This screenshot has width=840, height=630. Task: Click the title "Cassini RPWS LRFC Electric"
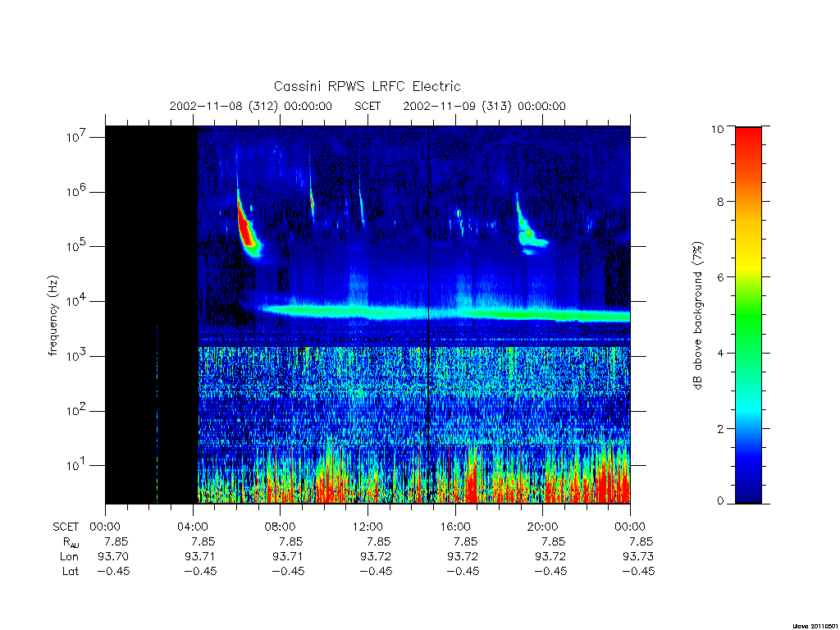(367, 86)
